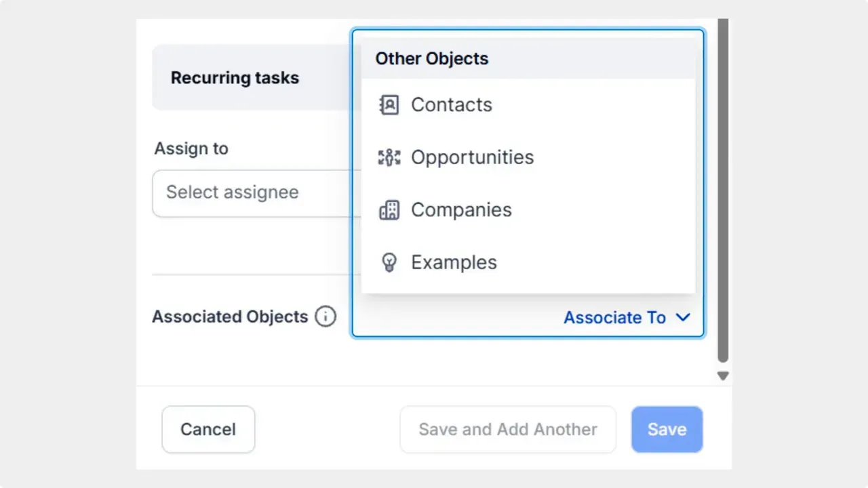Click the Associate To chevron icon
Image resolution: width=868 pixels, height=488 pixels.
pyautogui.click(x=683, y=317)
